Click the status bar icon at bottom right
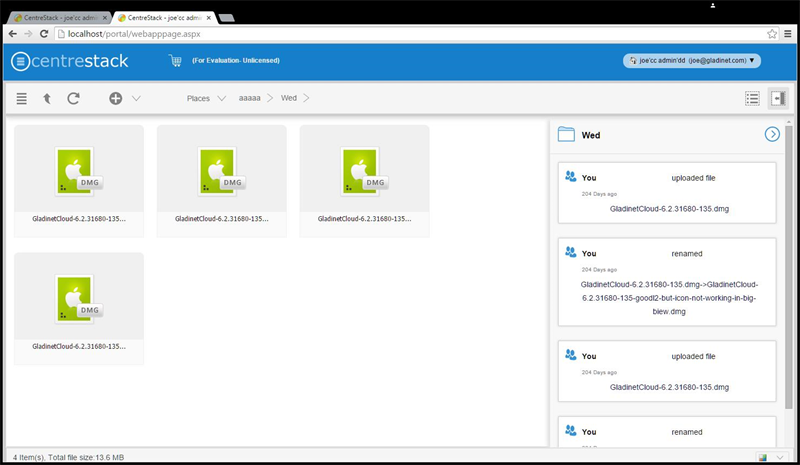 click(x=763, y=457)
